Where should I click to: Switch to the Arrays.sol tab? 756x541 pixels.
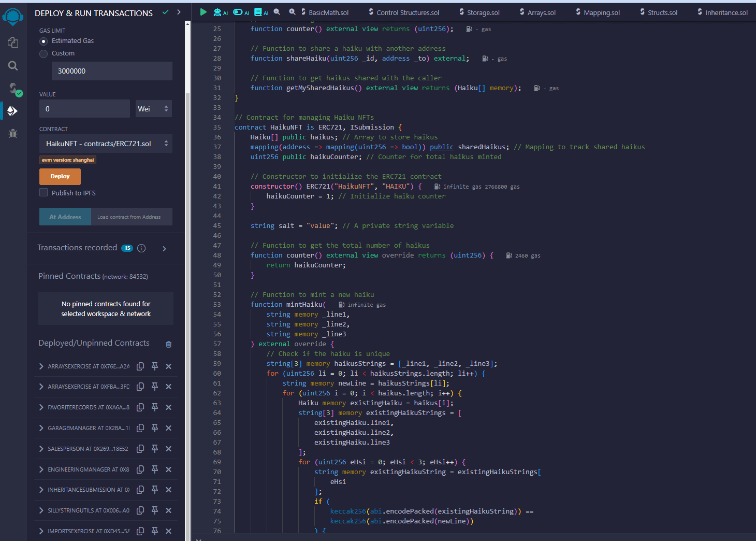pyautogui.click(x=537, y=12)
